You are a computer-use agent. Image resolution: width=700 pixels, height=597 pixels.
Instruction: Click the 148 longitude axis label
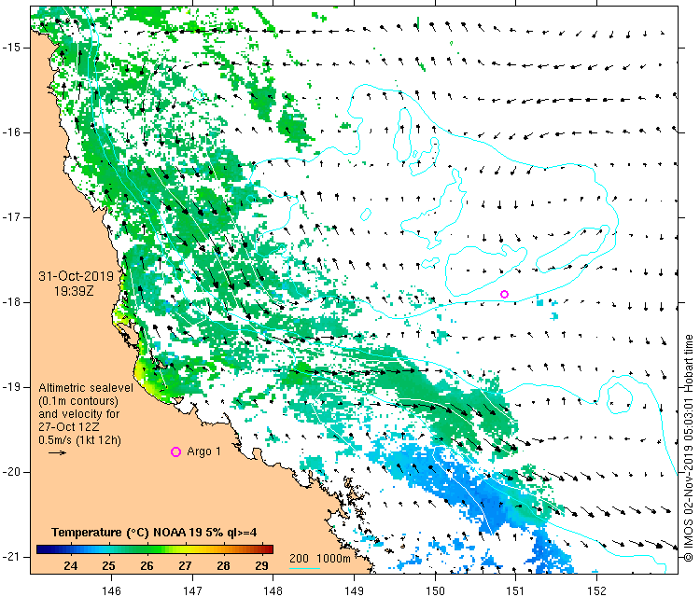(x=273, y=590)
